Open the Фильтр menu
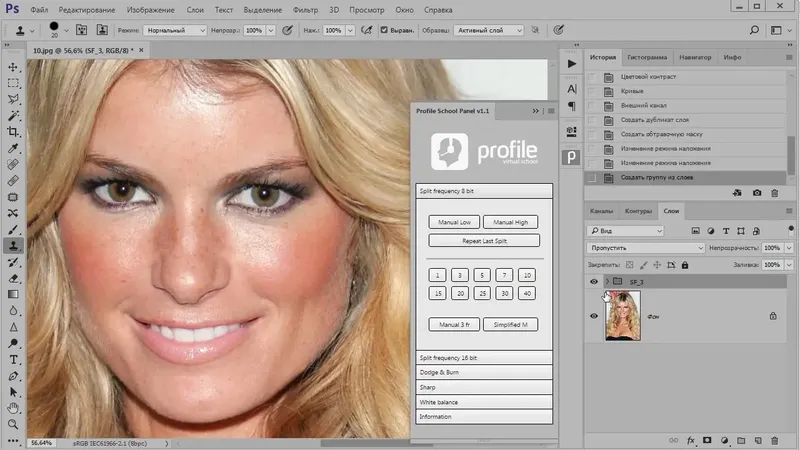The image size is (800, 450). tap(305, 10)
